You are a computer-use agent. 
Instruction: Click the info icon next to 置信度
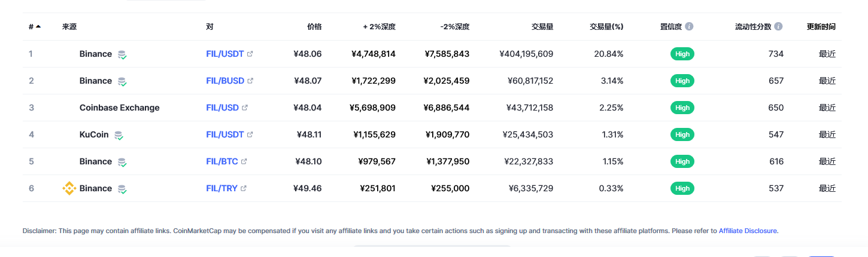pyautogui.click(x=689, y=27)
